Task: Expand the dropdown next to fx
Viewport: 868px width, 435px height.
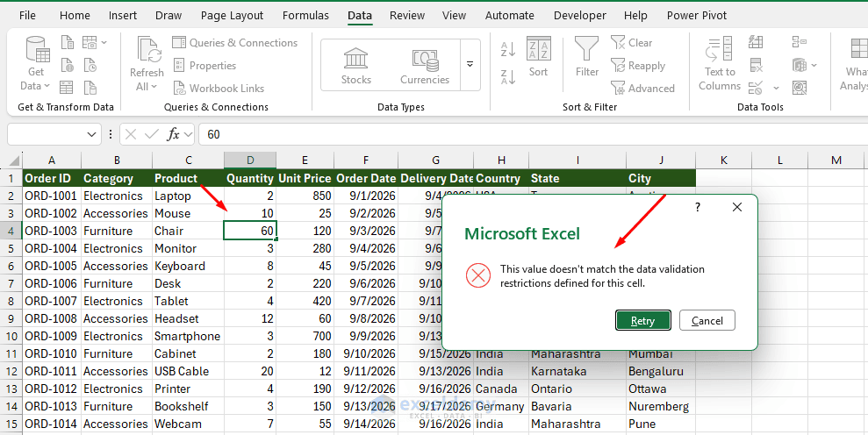Action: pyautogui.click(x=188, y=134)
